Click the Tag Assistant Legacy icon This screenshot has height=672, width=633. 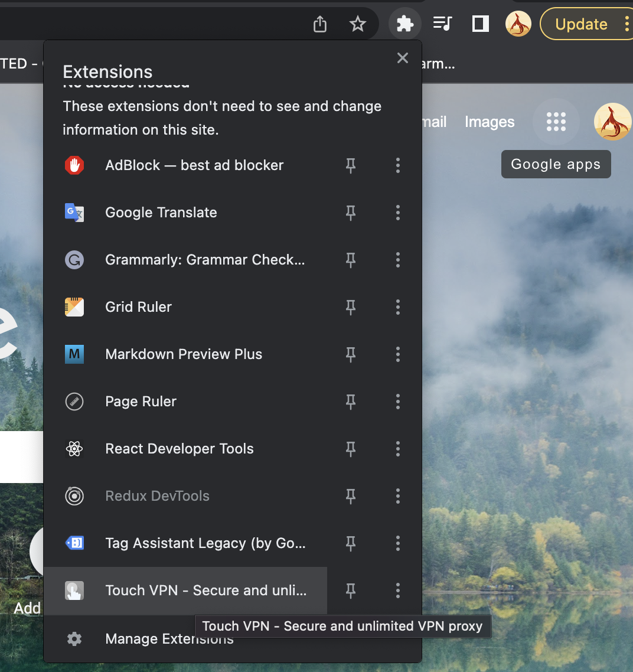pos(74,543)
